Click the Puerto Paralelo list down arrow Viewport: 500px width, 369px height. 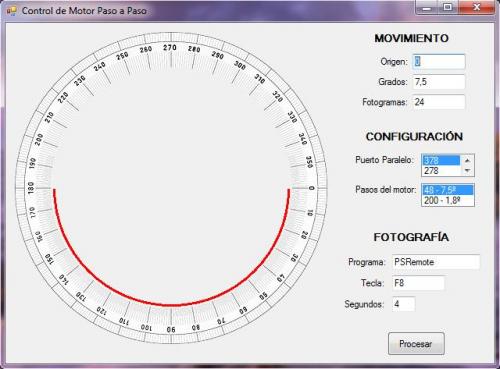tap(467, 171)
